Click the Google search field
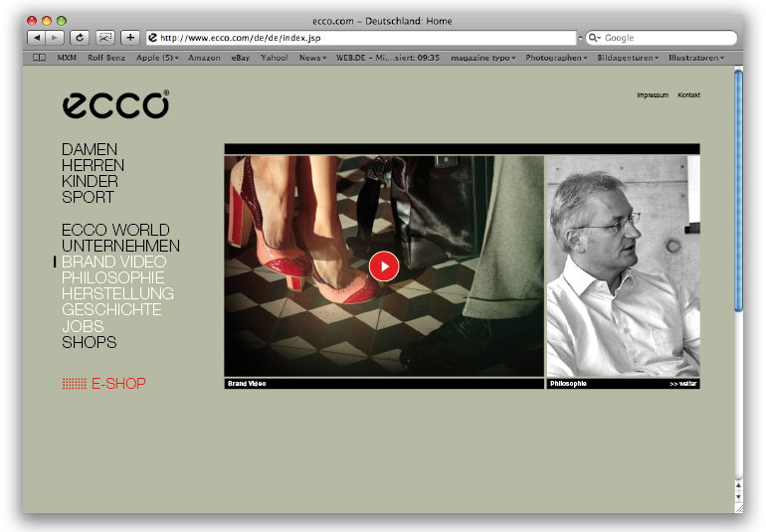This screenshot has height=532, width=766. point(662,38)
